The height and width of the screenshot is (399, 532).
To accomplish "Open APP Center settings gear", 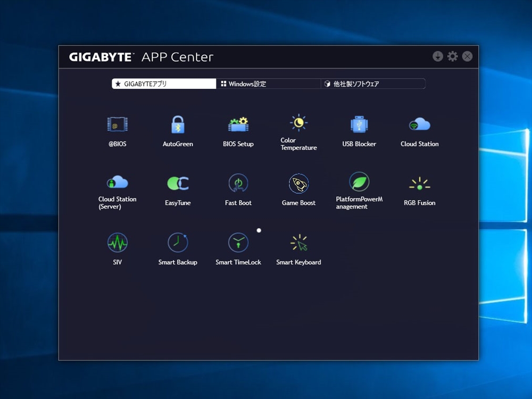I will click(452, 56).
